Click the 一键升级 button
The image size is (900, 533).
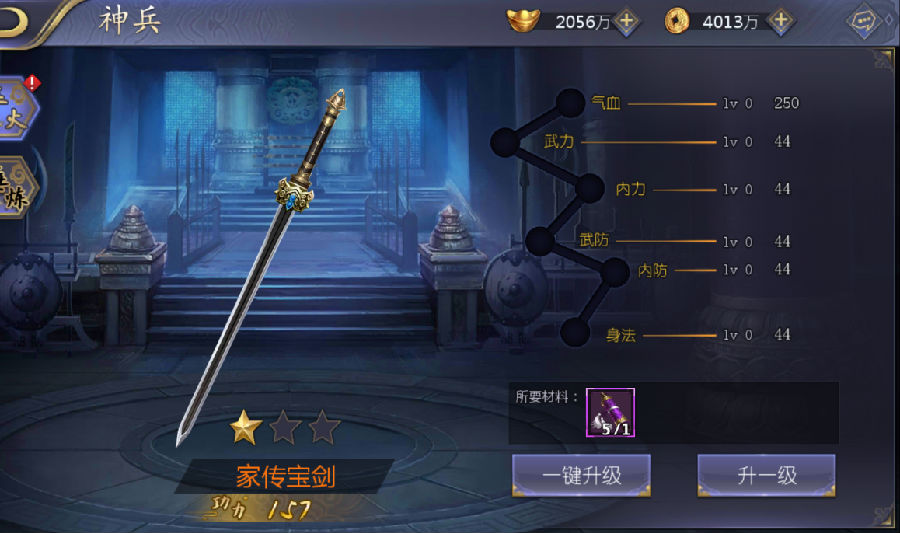click(x=581, y=475)
